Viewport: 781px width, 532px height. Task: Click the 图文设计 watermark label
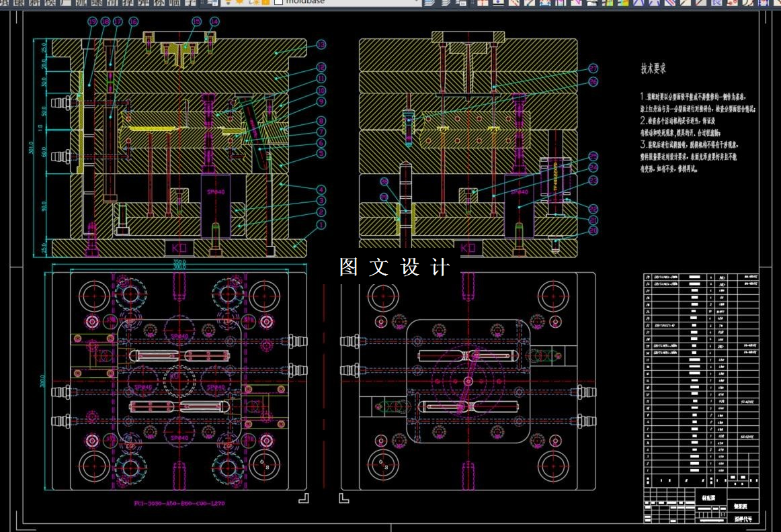tap(395, 267)
